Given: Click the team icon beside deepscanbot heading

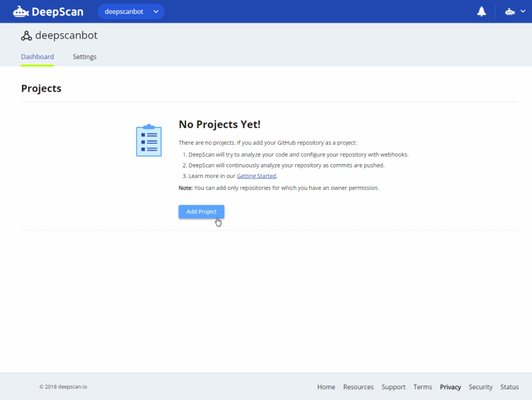Looking at the screenshot, I should click(x=27, y=36).
